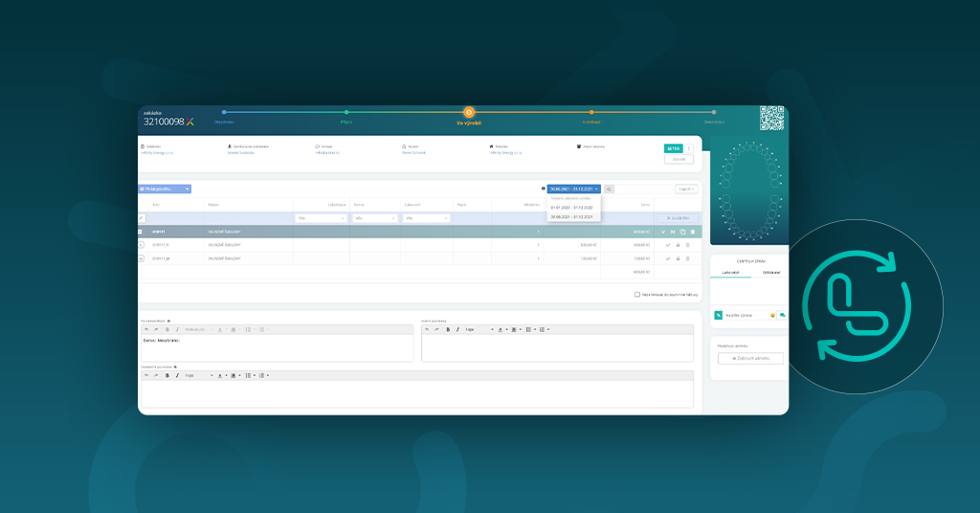Click the trash icon in the 010111_N row
This screenshot has height=513, width=980.
(687, 245)
